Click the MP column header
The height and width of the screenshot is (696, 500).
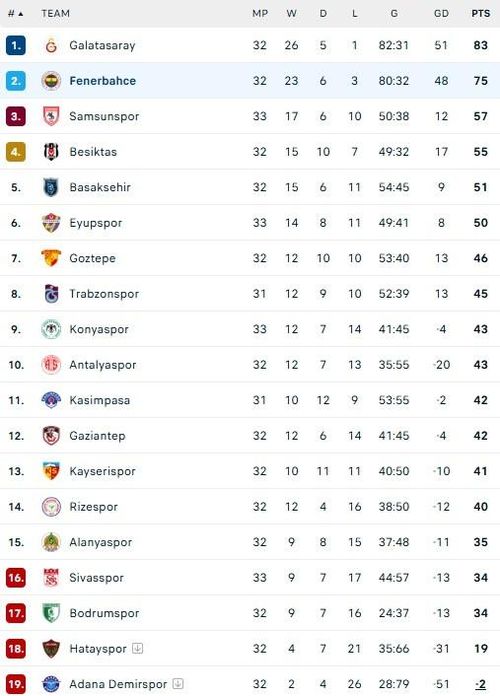[260, 14]
